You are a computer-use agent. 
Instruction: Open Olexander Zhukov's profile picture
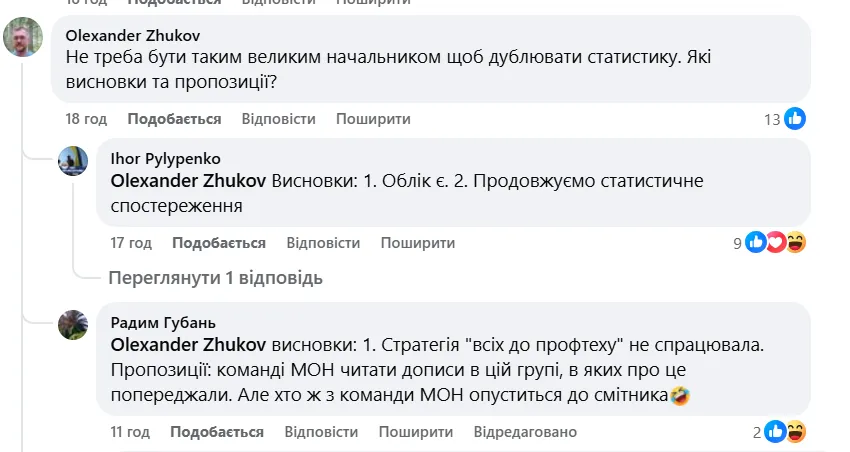23,40
